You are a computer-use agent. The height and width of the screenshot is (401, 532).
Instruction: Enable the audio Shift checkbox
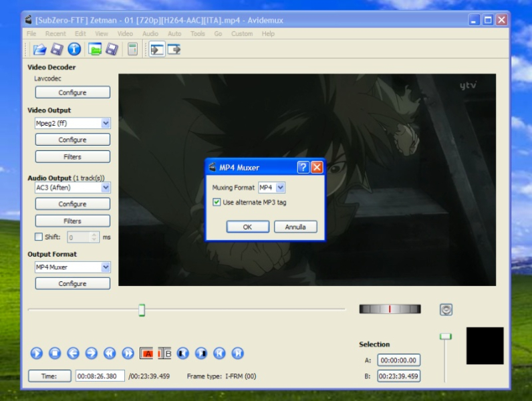(x=39, y=237)
